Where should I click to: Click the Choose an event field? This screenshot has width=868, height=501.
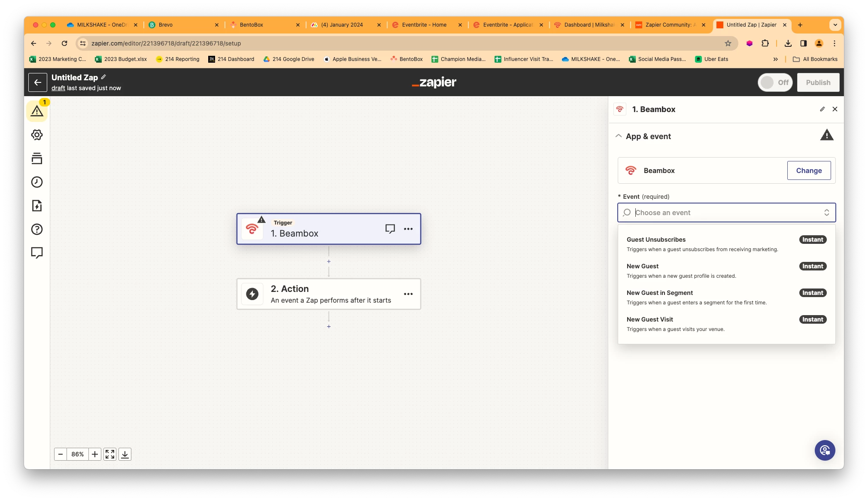click(x=726, y=213)
